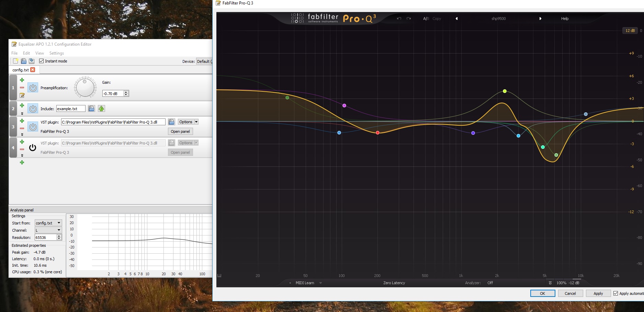Open the Settings menu
644x312 pixels.
point(57,53)
